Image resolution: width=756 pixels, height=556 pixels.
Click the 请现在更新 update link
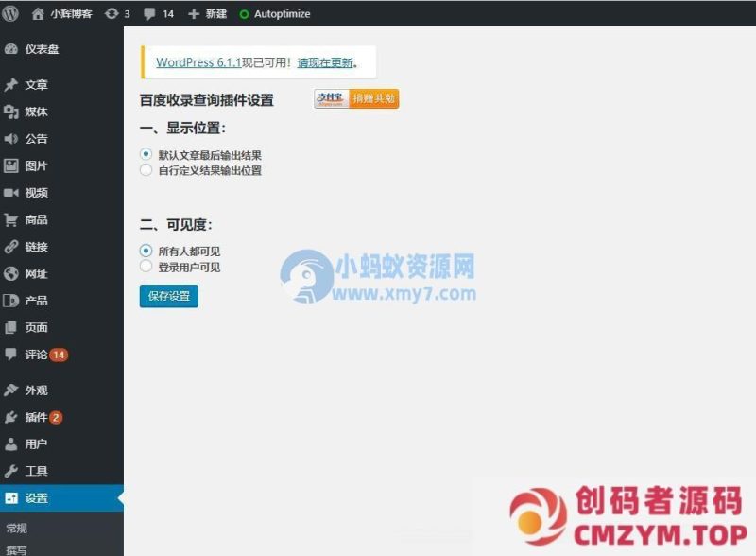[324, 62]
